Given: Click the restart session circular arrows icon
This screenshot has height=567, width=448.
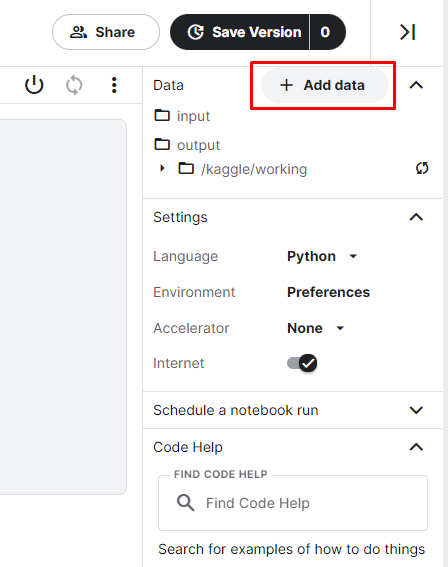Looking at the screenshot, I should point(74,85).
